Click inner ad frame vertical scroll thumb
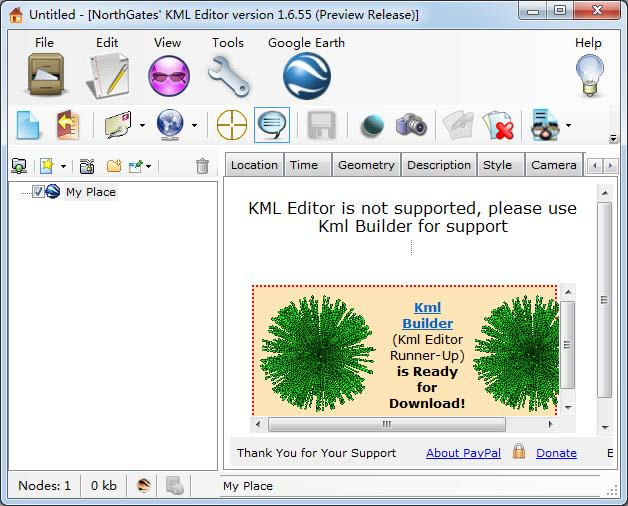Screen dimensions: 628x506 coord(568,345)
